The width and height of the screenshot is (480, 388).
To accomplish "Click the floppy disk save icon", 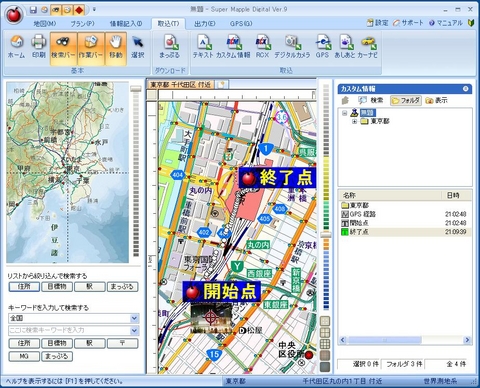I will coord(33,10).
